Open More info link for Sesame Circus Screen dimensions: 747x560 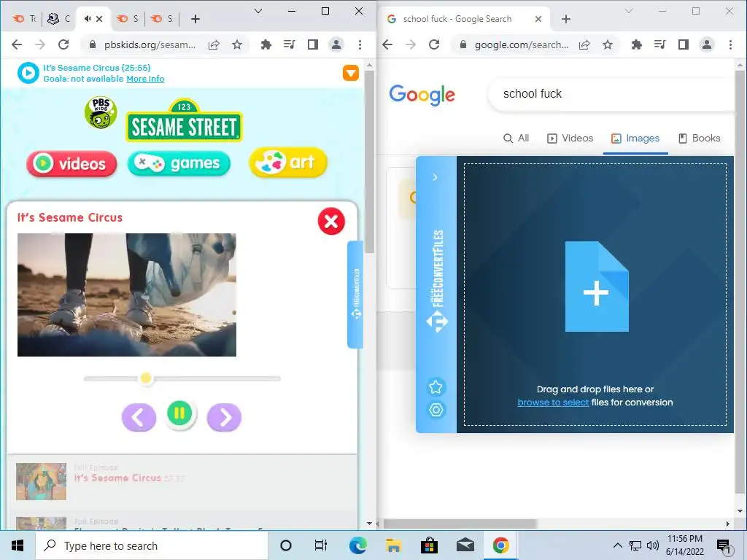[x=145, y=79]
